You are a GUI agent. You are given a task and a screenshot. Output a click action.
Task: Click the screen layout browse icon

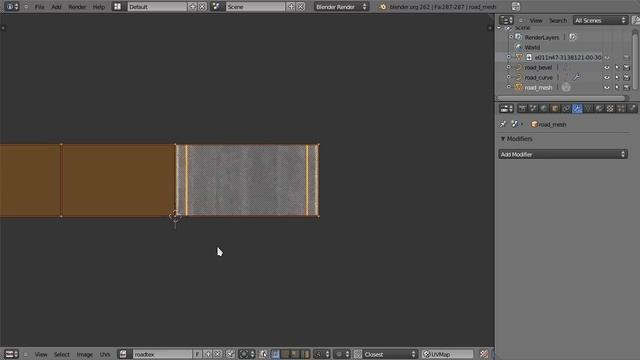[118, 7]
